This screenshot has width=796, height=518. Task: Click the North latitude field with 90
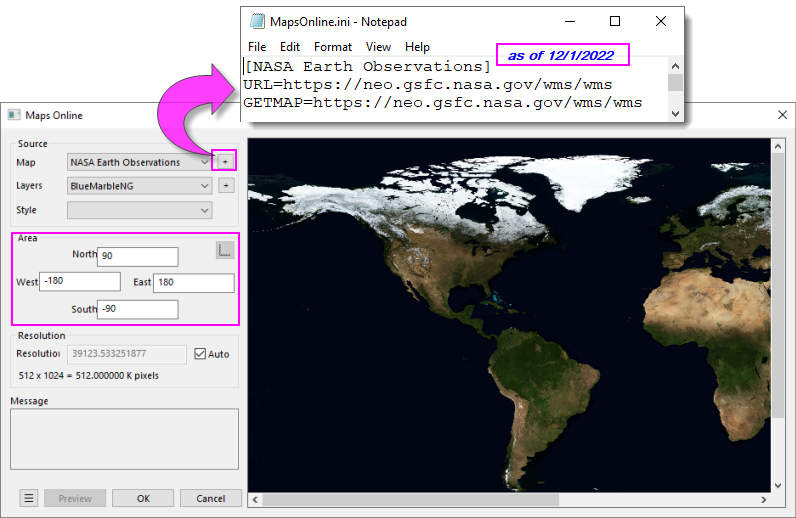point(138,256)
